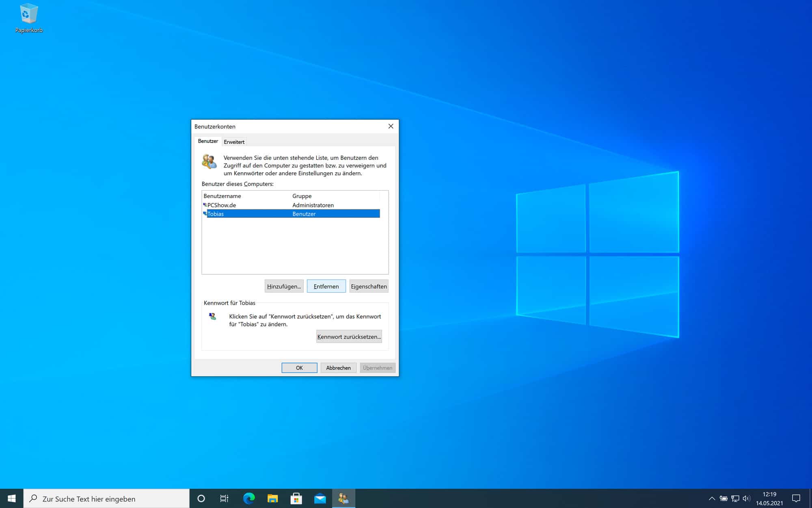Open the Benutzerkonten taskbar icon
812x508 pixels.
(343, 498)
